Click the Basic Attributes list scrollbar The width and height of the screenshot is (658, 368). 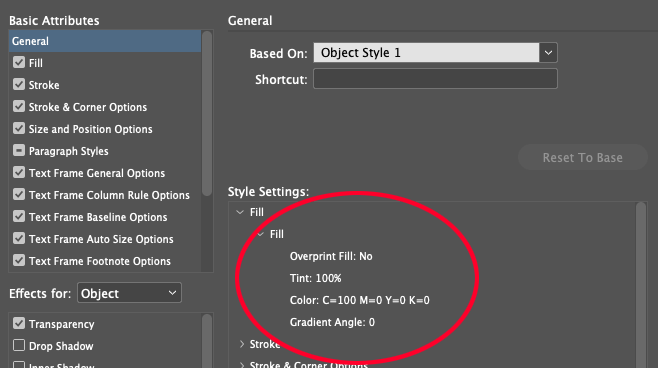coord(207,113)
